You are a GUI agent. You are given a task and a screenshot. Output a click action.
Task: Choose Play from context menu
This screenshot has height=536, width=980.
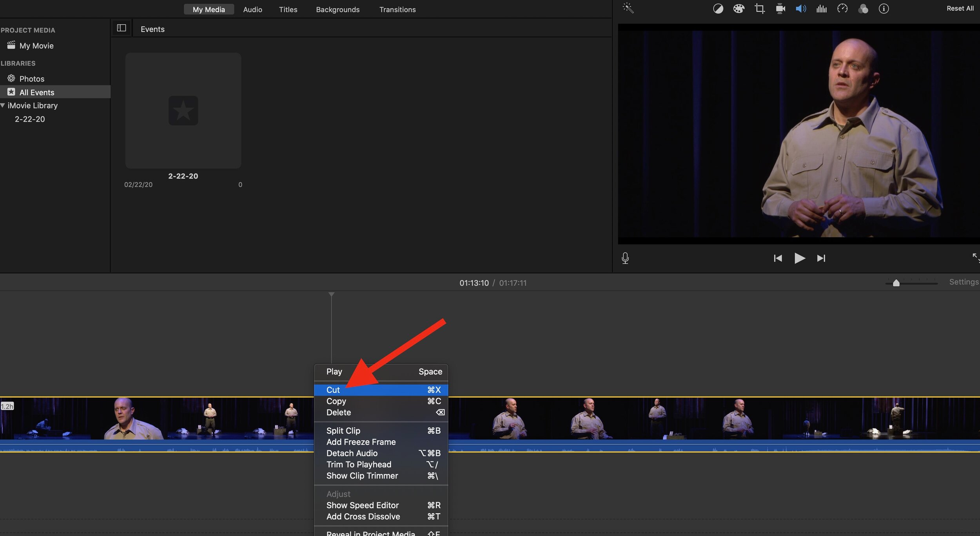(381, 372)
